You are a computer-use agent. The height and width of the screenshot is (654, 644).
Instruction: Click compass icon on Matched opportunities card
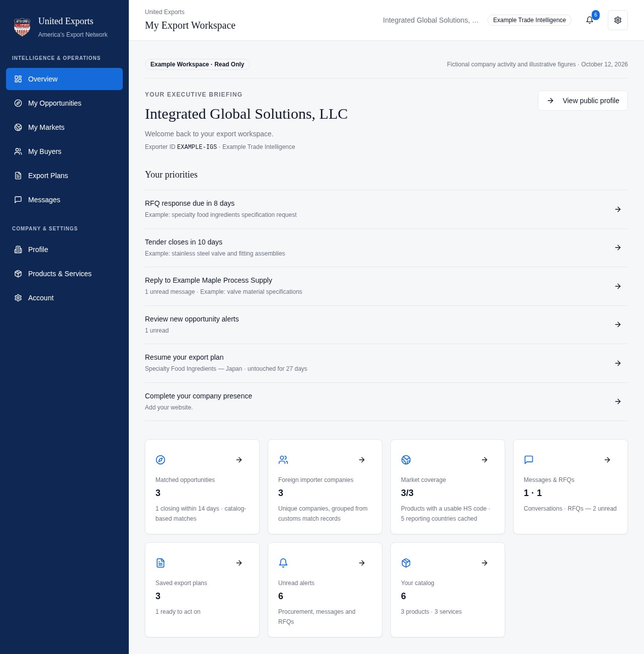[160, 460]
